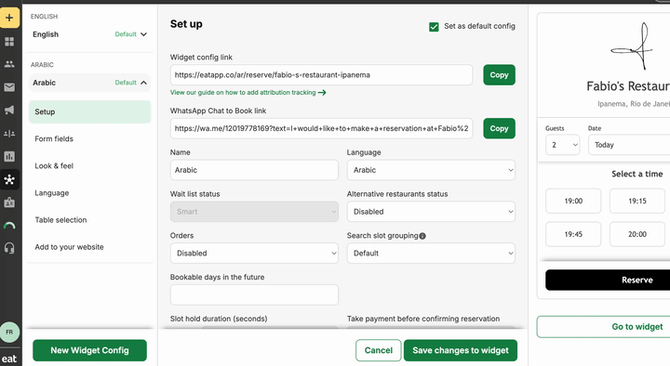Image resolution: width=670 pixels, height=366 pixels.
Task: Collapse the Arabic config chevron
Action: [144, 82]
